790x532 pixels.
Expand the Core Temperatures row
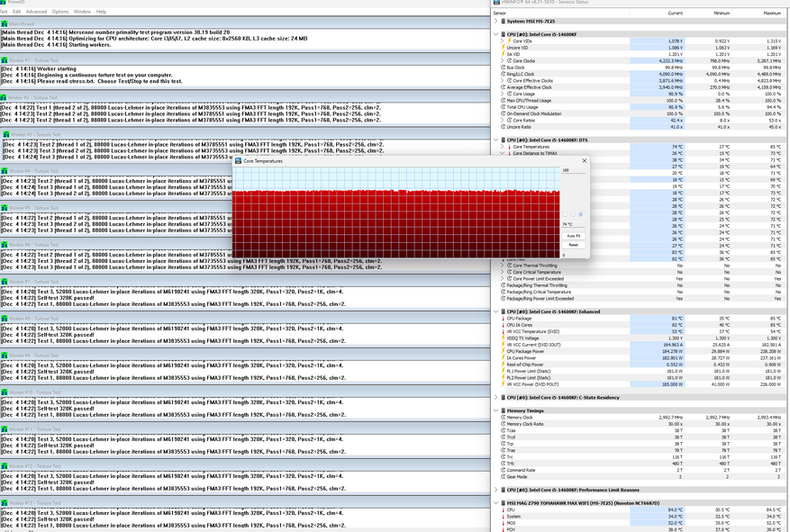point(503,147)
